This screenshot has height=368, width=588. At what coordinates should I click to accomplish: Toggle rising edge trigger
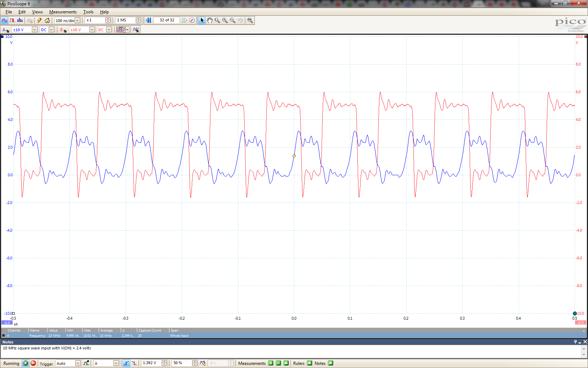coord(126,363)
